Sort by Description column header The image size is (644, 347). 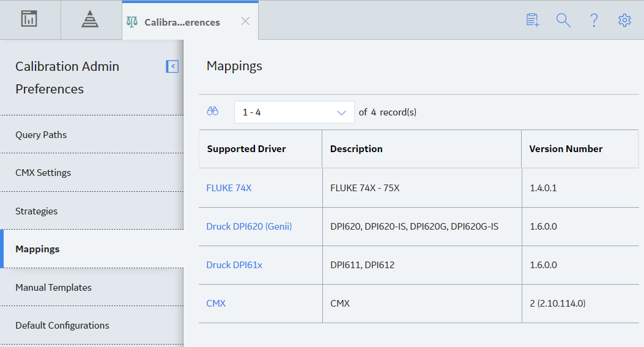(x=422, y=149)
